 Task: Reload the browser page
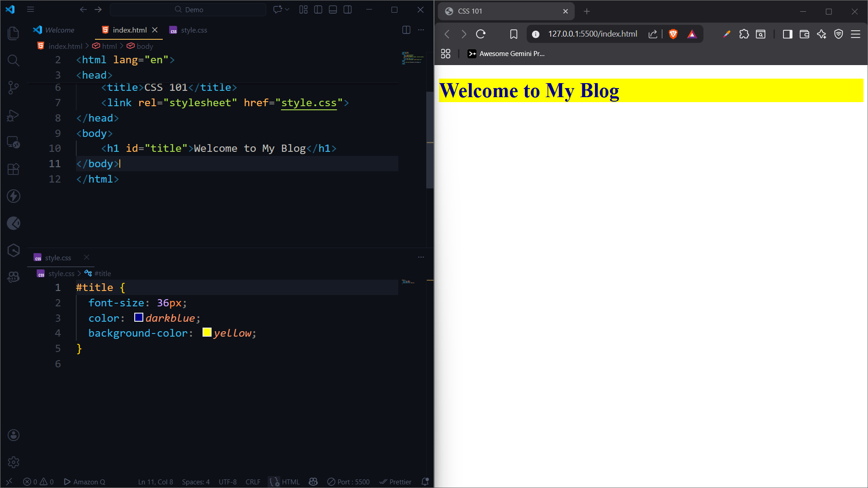click(481, 34)
